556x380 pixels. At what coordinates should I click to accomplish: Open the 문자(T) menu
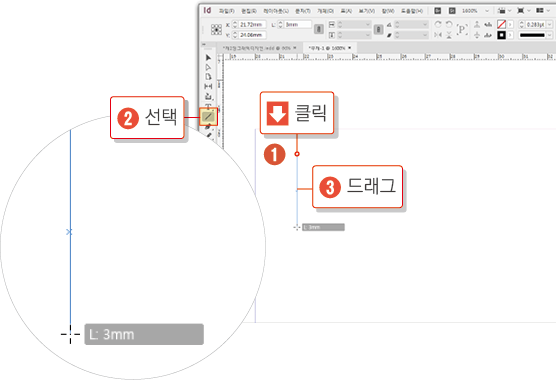coord(303,11)
